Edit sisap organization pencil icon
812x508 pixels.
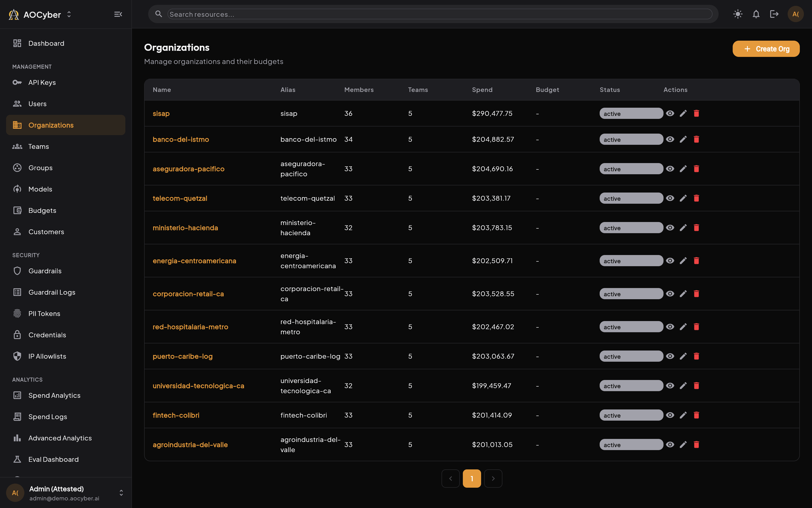pyautogui.click(x=683, y=113)
